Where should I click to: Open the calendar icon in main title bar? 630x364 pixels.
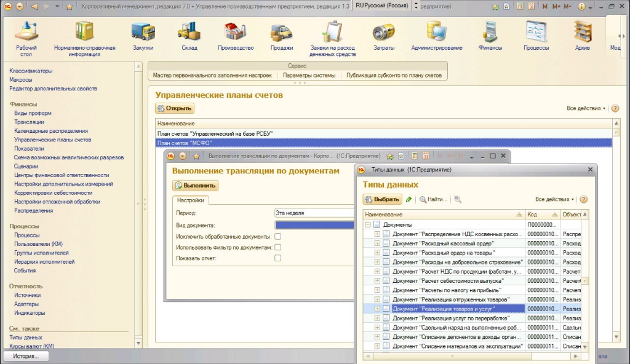coord(531,6)
